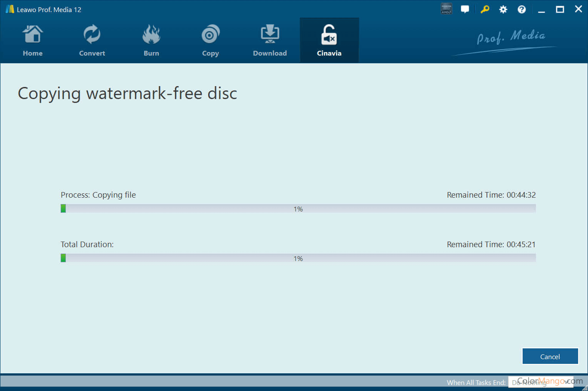588x391 pixels.
Task: Open the Burn module flame icon
Action: click(151, 35)
